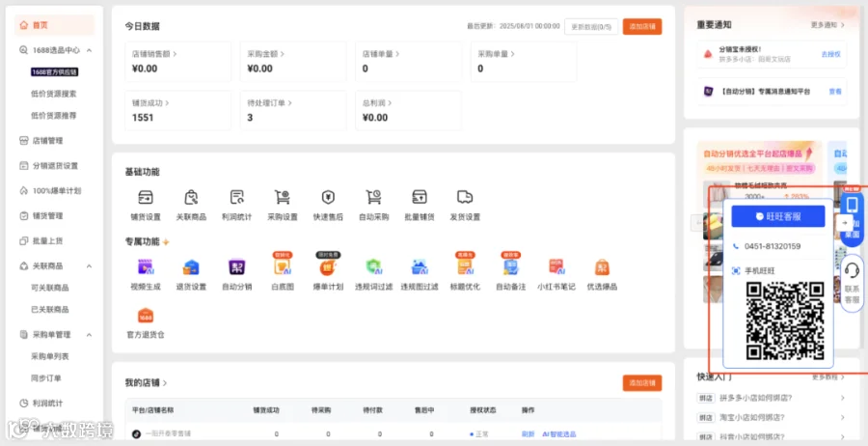Click 添加店铺 button in 我的店铺 section
Screen dimensions: 868x446
(x=642, y=383)
